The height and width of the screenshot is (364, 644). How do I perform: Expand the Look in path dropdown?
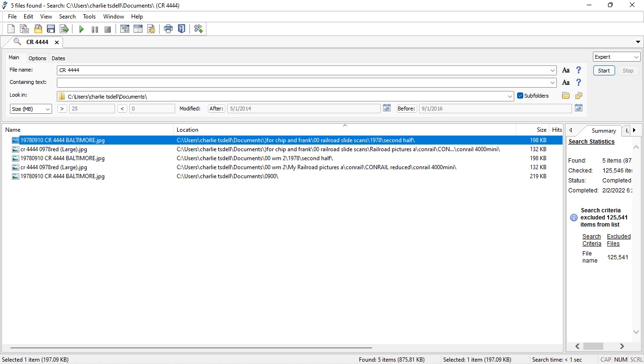[x=510, y=96]
